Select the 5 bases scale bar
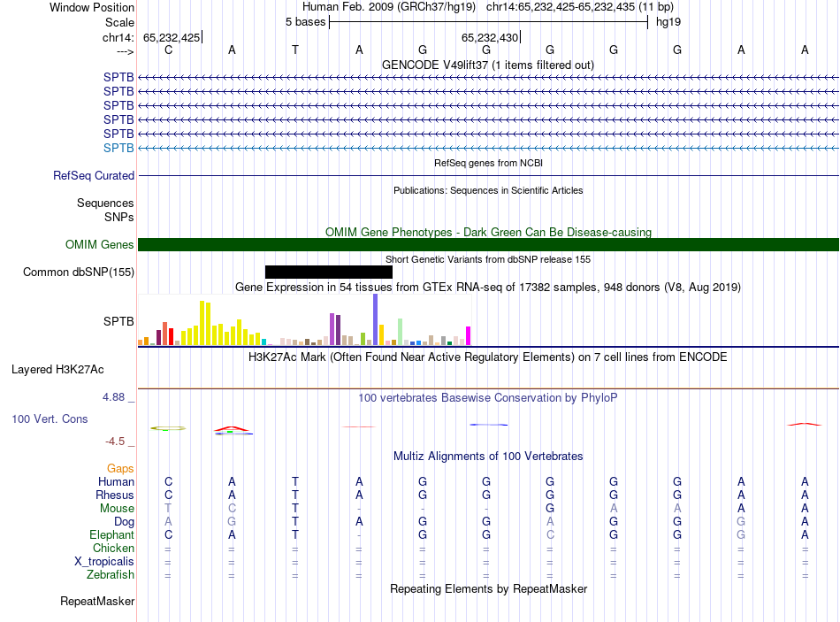Screen dimensions: 840x622 point(489,22)
